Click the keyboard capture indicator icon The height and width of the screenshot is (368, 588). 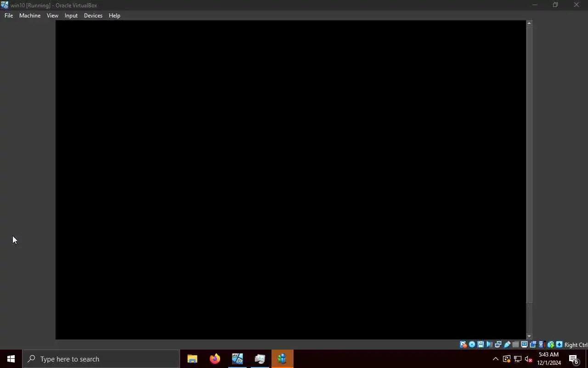coord(559,345)
